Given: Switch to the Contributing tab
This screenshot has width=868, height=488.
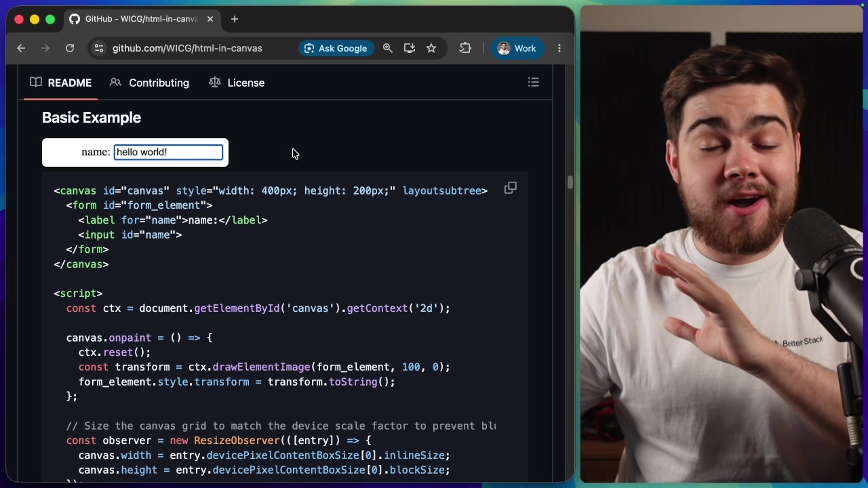Looking at the screenshot, I should coord(159,82).
